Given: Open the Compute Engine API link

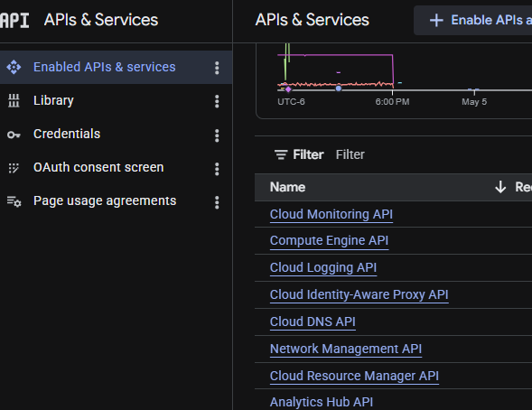Looking at the screenshot, I should tap(329, 240).
